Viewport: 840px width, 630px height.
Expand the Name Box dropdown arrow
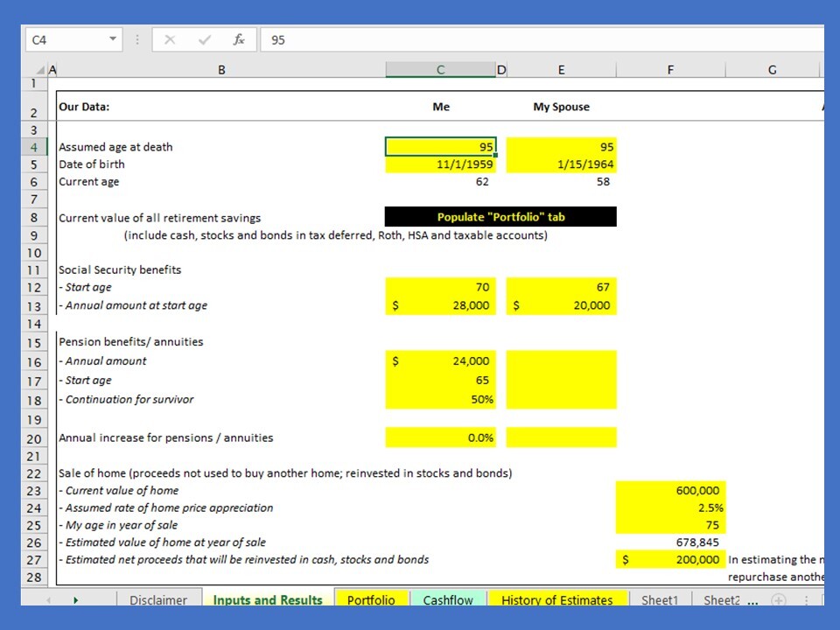click(x=113, y=39)
